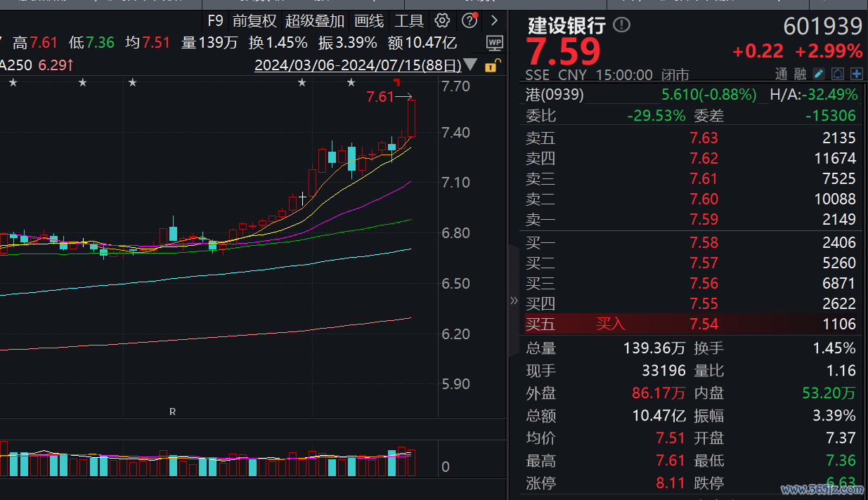Click the date range 2024/03/06-2024/07/15 link
868x500 pixels.
[x=358, y=65]
